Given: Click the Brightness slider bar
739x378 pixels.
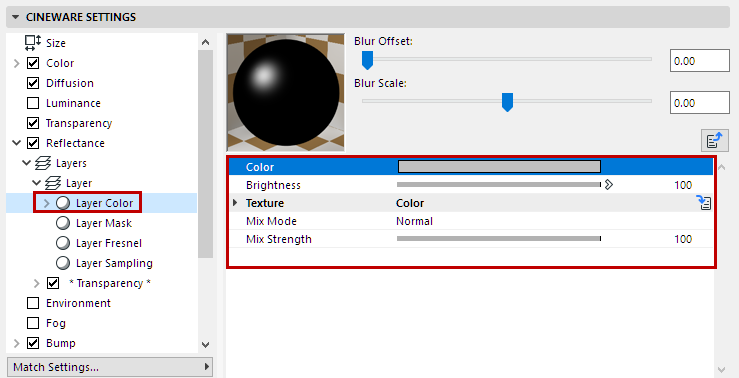Looking at the screenshot, I should click(499, 185).
